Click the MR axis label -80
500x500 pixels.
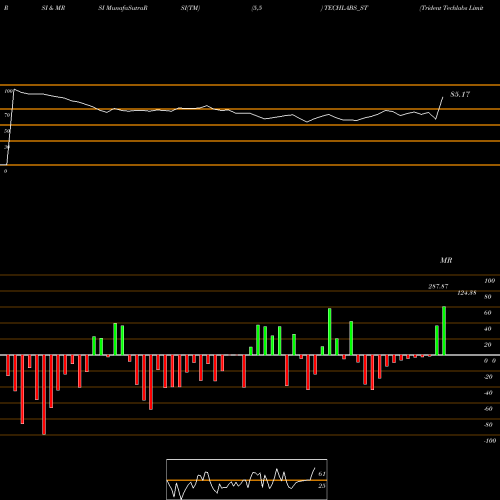pyautogui.click(x=488, y=425)
